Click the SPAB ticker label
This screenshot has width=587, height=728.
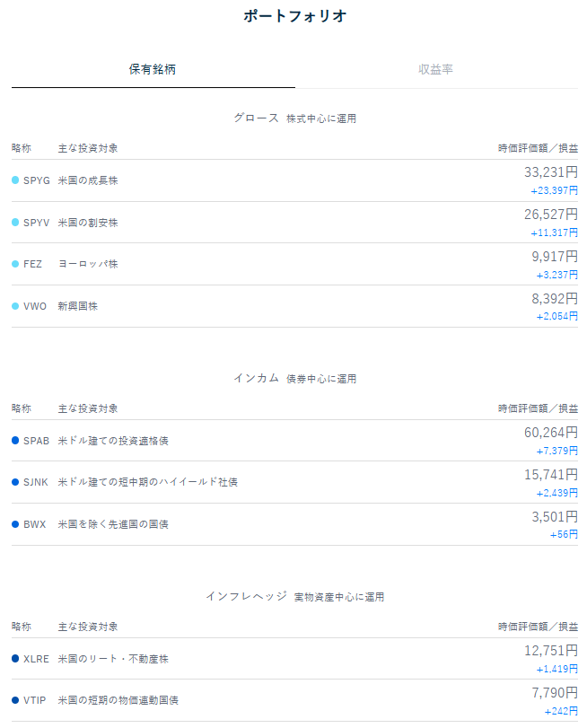36,441
